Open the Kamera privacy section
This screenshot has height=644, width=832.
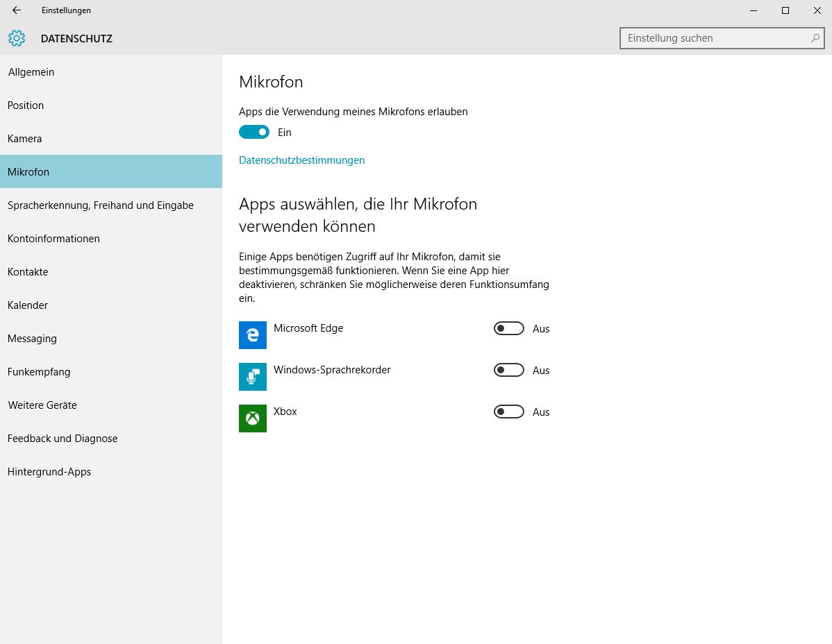pos(111,139)
